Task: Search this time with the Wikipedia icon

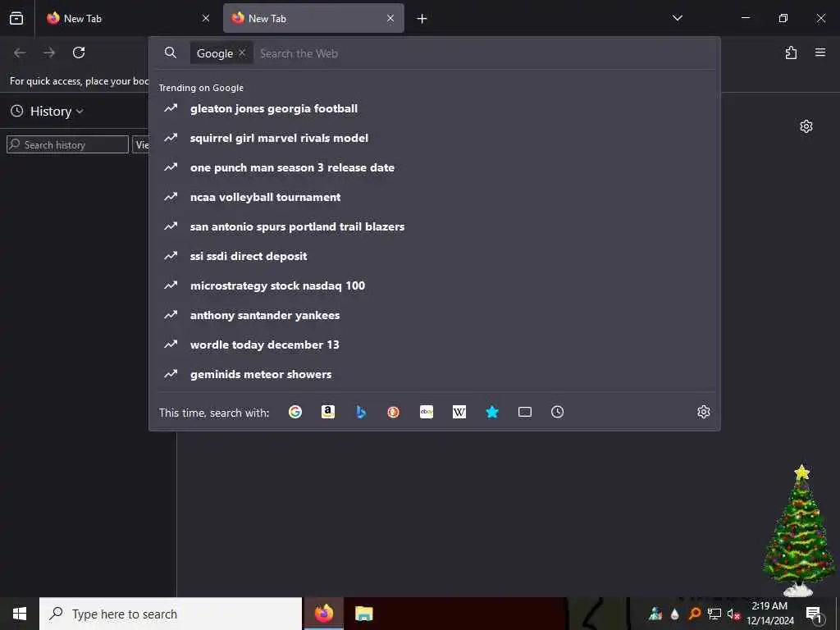Action: pyautogui.click(x=459, y=412)
